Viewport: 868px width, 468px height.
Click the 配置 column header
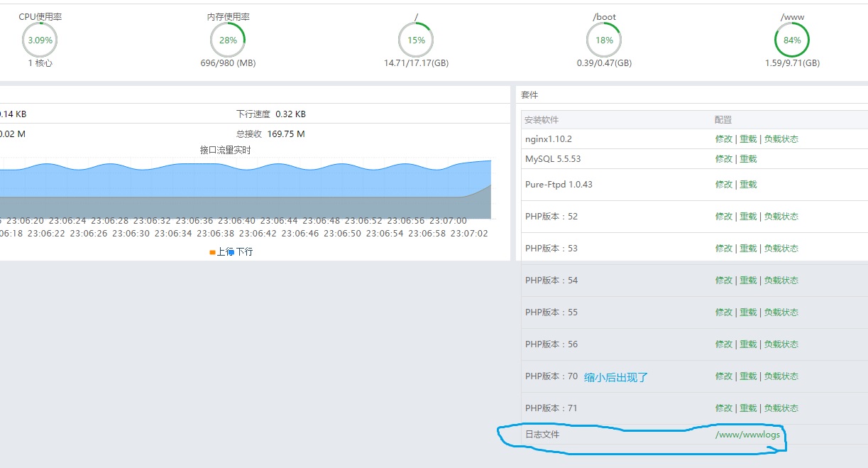pyautogui.click(x=723, y=120)
